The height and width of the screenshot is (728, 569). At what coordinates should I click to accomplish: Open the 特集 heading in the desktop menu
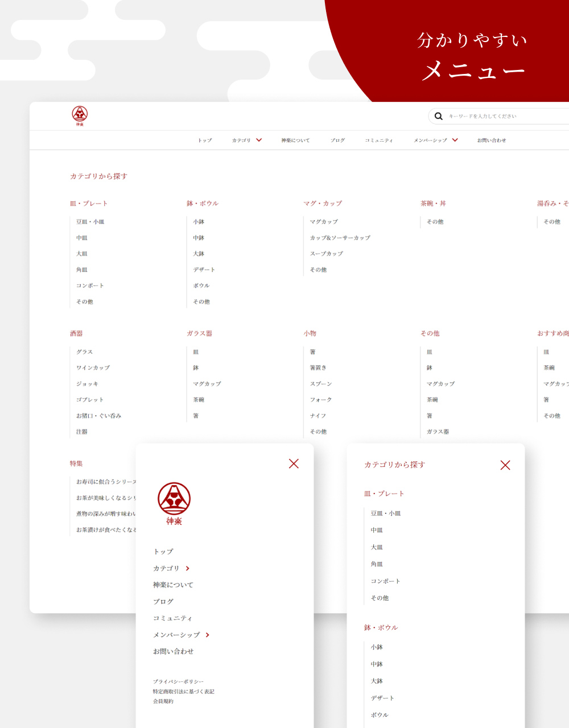pyautogui.click(x=76, y=464)
